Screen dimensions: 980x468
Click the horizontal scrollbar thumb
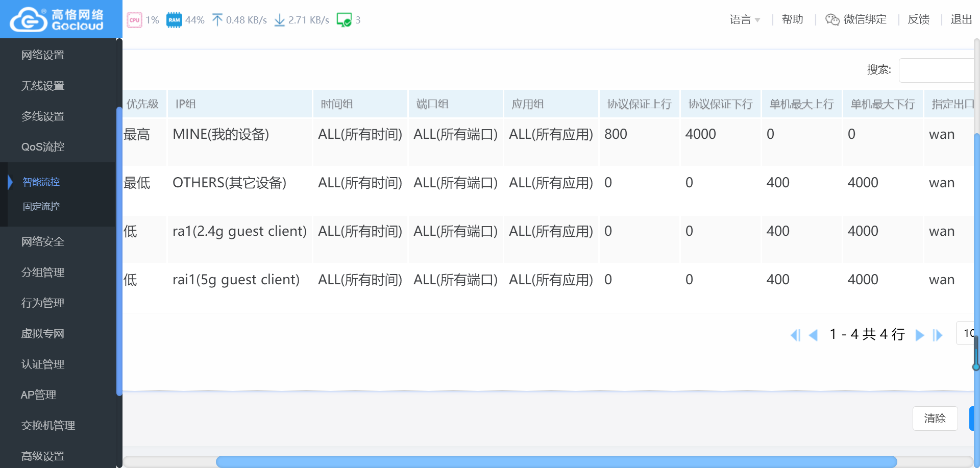(556, 462)
